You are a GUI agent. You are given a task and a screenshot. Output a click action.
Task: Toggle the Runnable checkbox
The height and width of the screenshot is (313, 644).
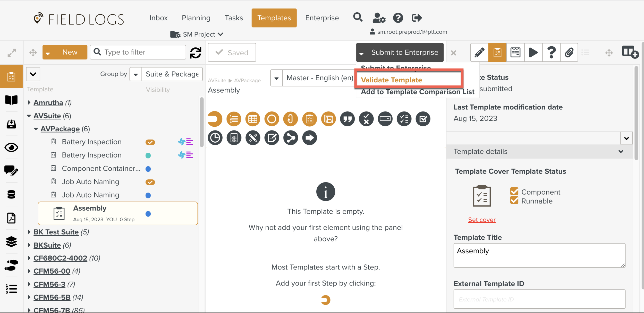pos(514,201)
